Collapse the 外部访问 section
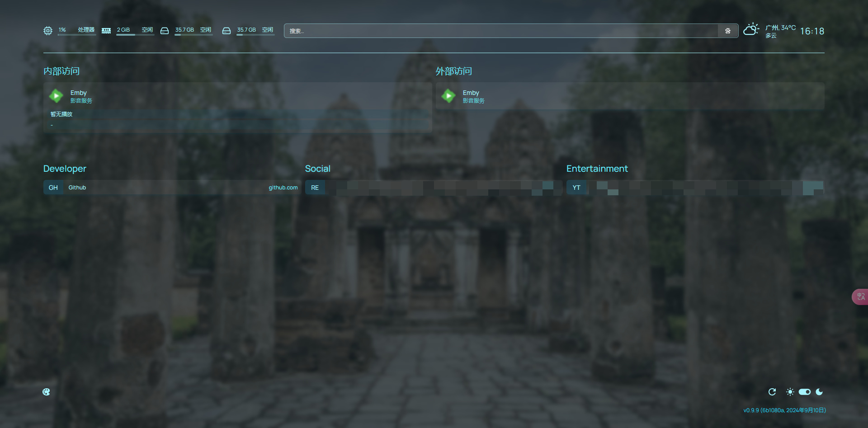This screenshot has width=868, height=428. (x=453, y=71)
